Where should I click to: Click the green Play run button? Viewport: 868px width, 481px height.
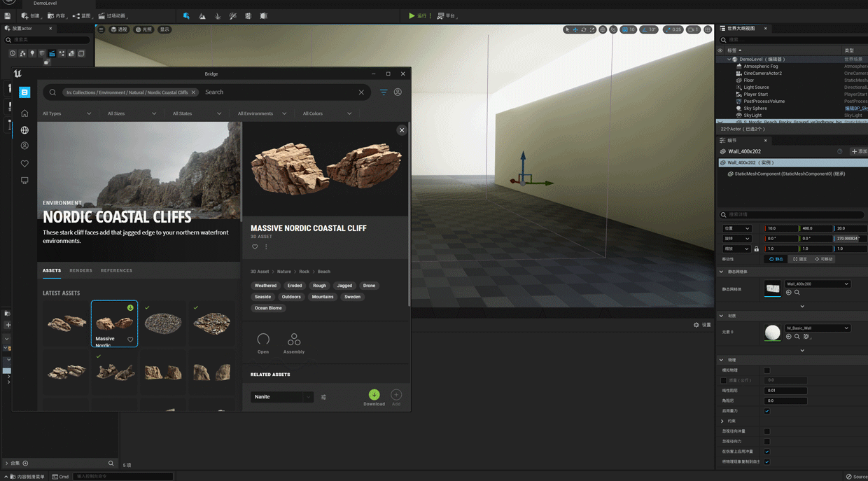(412, 15)
